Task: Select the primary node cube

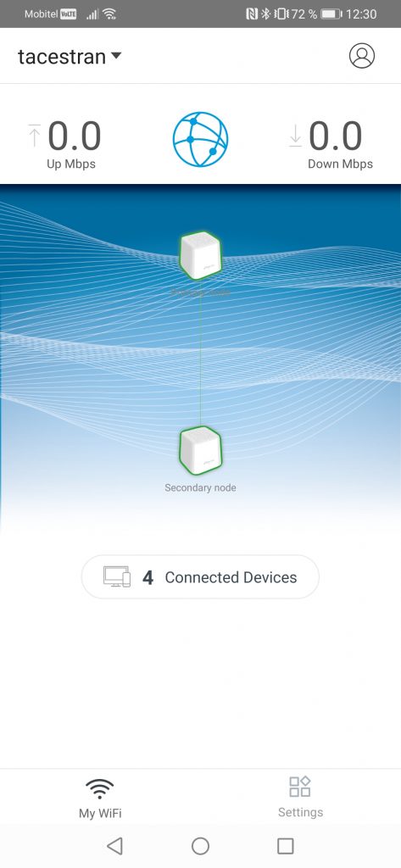Action: 200,256
